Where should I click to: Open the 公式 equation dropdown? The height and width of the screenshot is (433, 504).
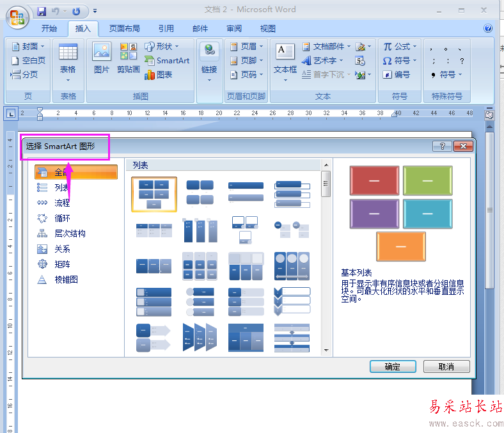400,47
